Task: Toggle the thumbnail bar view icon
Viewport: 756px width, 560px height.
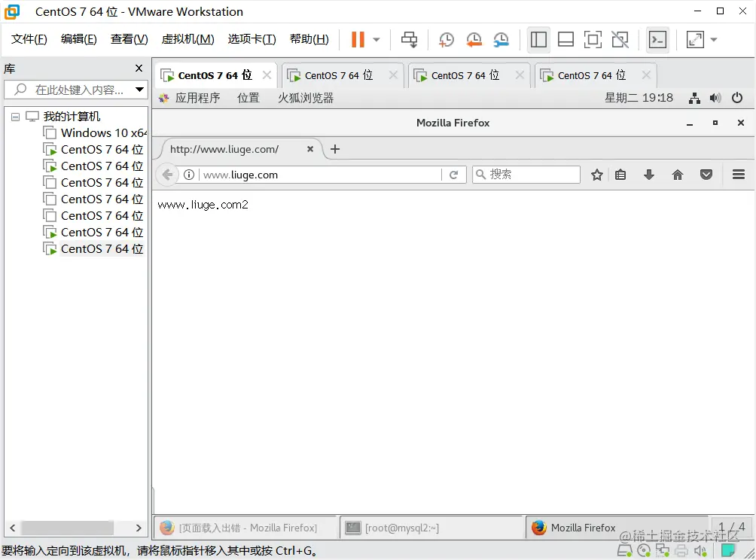Action: (x=565, y=40)
